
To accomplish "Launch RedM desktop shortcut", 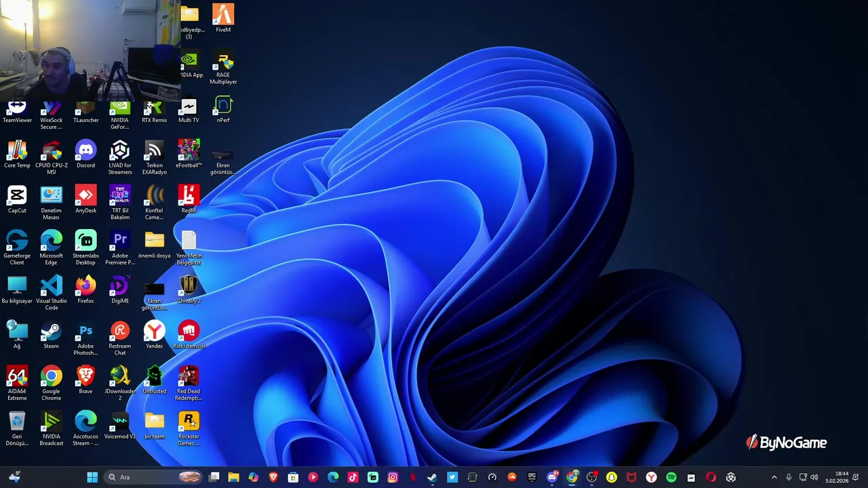I will point(189,199).
